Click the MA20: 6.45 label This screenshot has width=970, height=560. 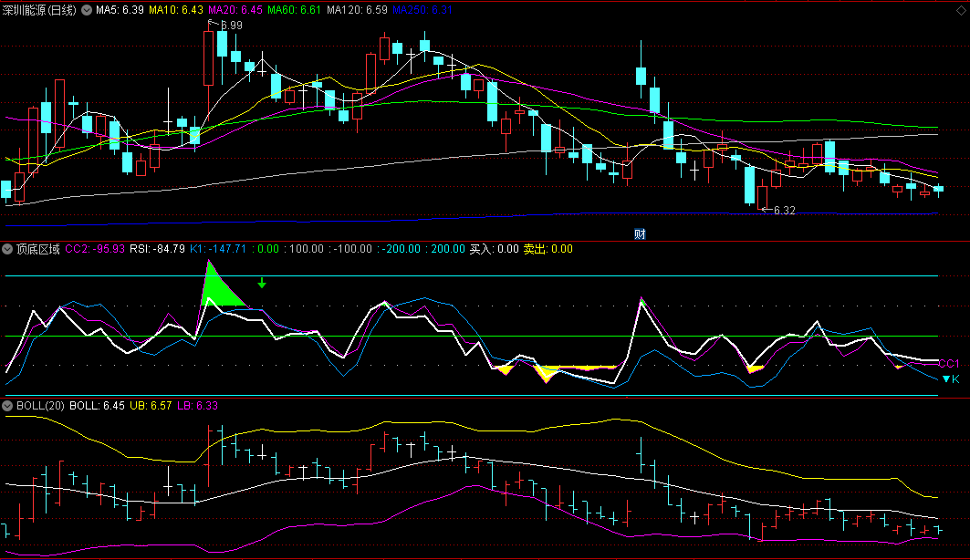[x=235, y=10]
